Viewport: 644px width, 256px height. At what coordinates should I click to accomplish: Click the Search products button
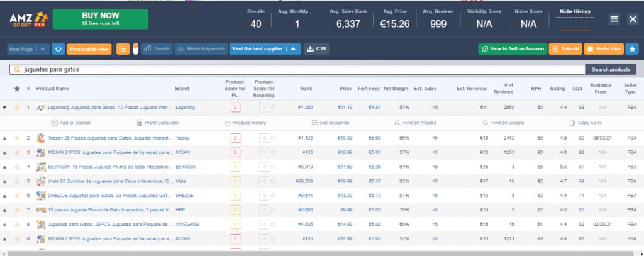[x=611, y=69]
